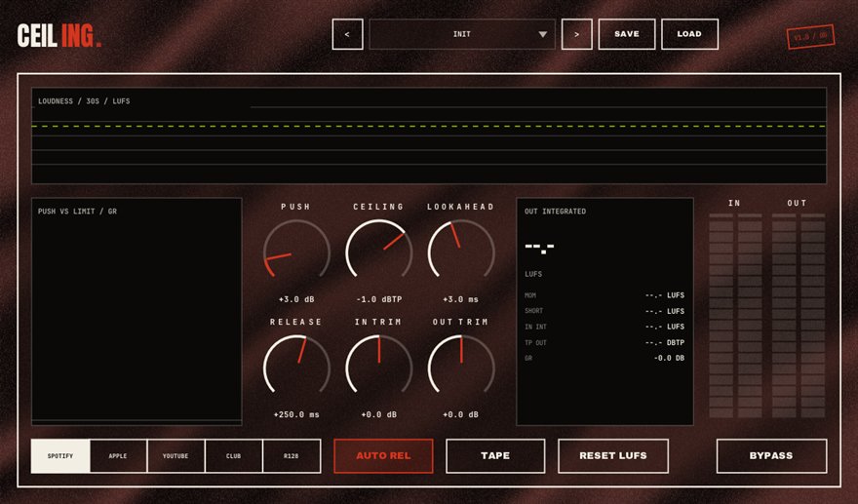Click the +3.0 dB Push value

pyautogui.click(x=296, y=299)
